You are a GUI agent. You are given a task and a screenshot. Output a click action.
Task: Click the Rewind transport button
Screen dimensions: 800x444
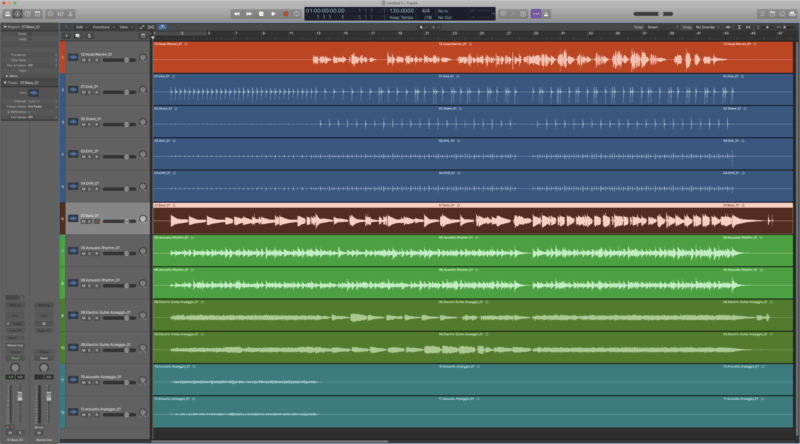(238, 13)
